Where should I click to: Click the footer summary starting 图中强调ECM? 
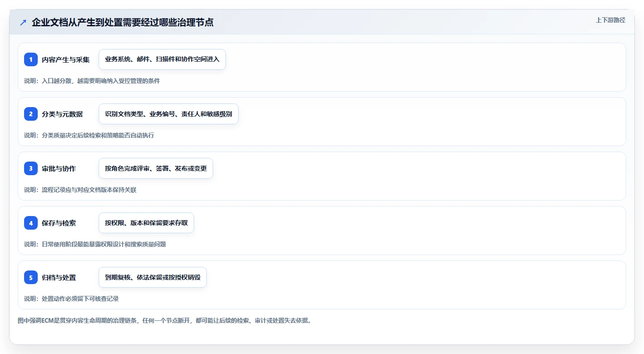click(x=165, y=320)
